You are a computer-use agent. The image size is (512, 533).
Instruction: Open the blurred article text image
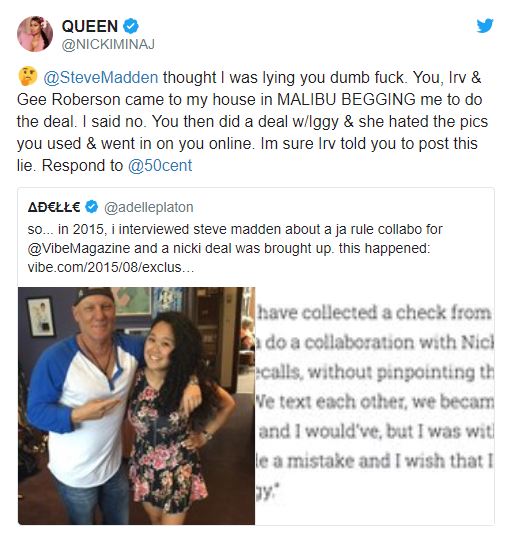point(374,406)
